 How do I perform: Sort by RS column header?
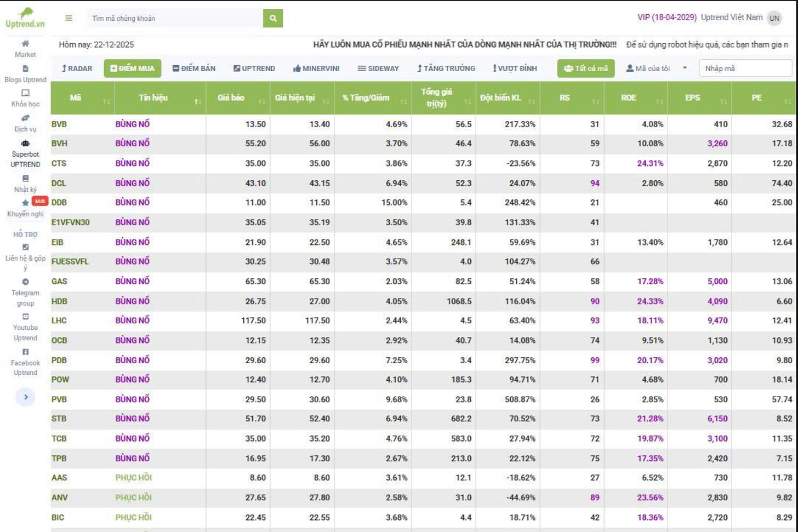click(572, 98)
